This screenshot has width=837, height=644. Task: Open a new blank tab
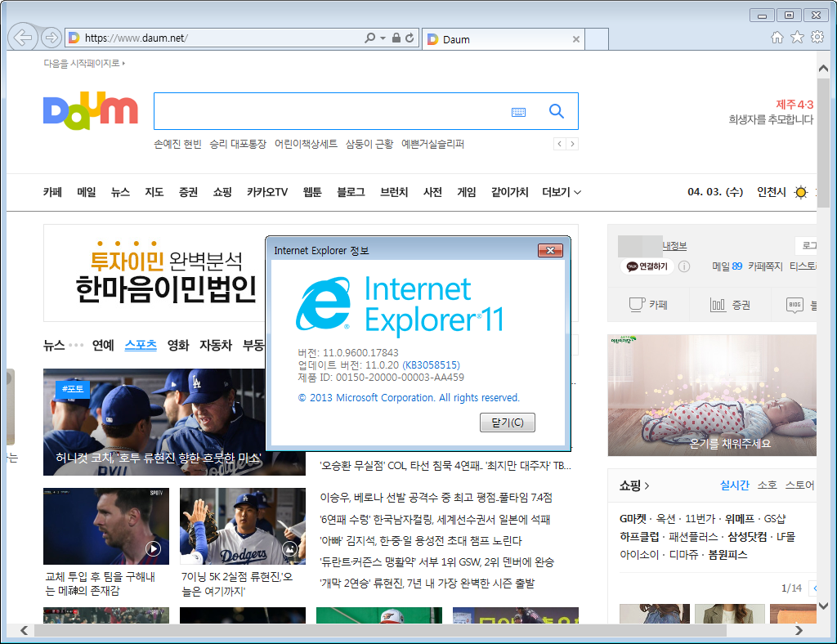pos(597,39)
